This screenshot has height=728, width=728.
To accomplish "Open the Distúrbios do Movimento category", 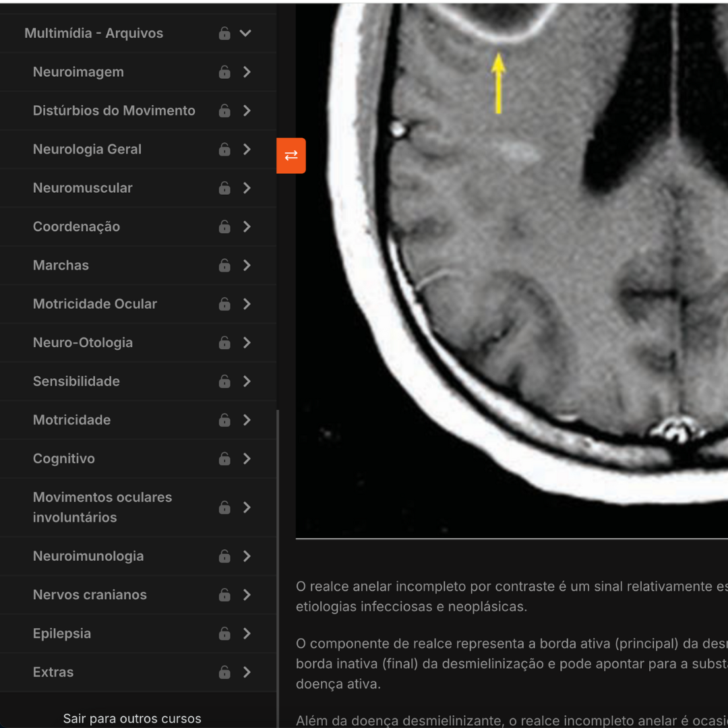I will pos(114,111).
